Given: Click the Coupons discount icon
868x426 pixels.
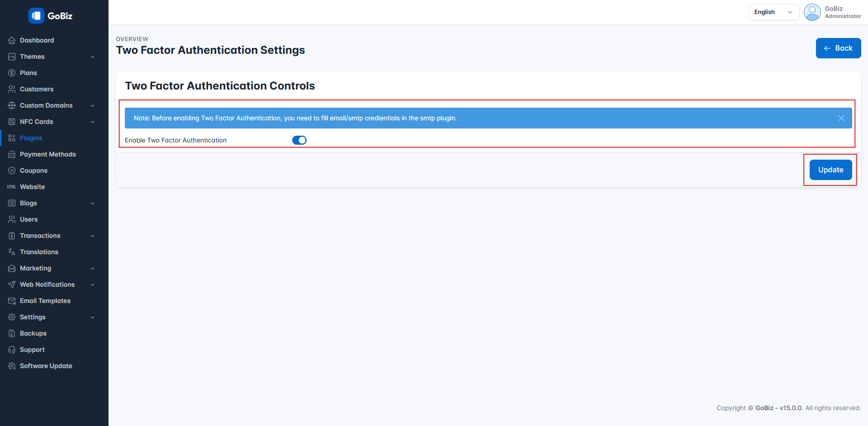Looking at the screenshot, I should click(x=12, y=170).
